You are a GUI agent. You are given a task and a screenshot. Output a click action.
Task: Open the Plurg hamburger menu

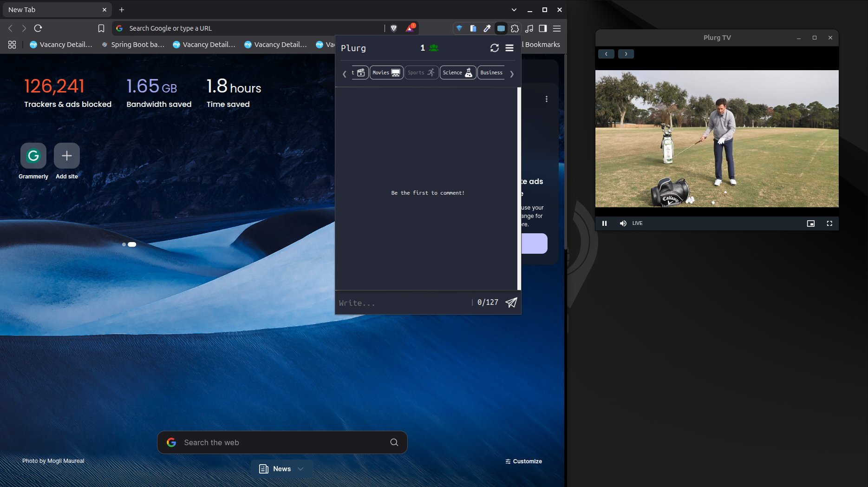[x=509, y=48]
